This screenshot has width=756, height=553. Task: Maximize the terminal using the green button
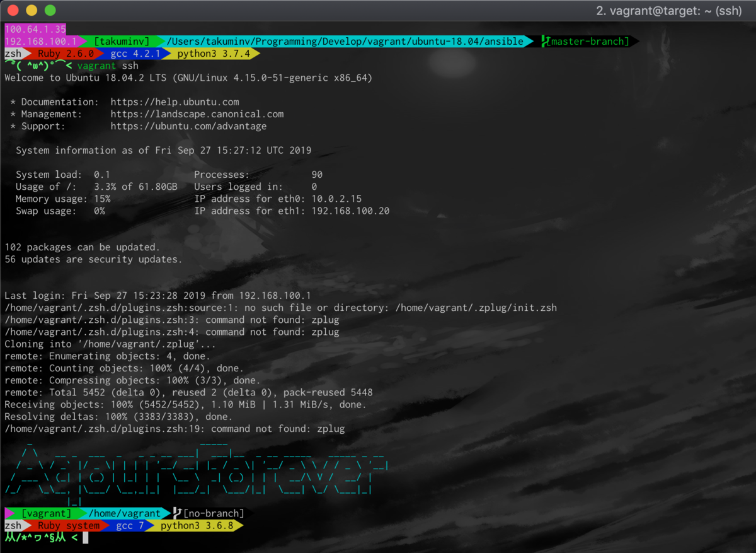click(x=50, y=11)
